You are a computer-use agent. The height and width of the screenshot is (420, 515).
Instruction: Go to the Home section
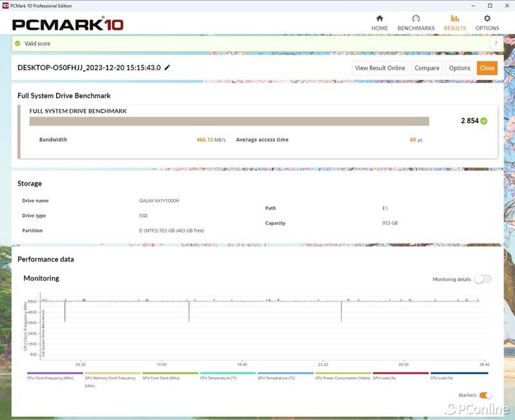[379, 23]
